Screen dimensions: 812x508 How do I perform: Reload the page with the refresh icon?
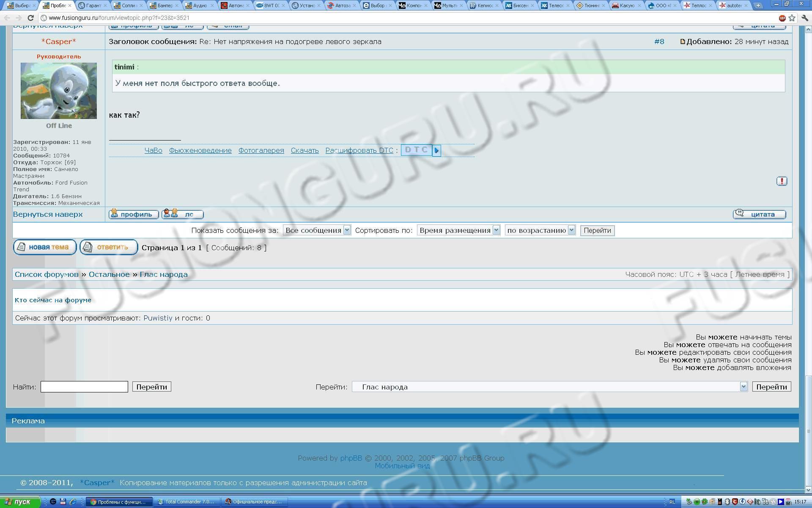click(x=30, y=18)
